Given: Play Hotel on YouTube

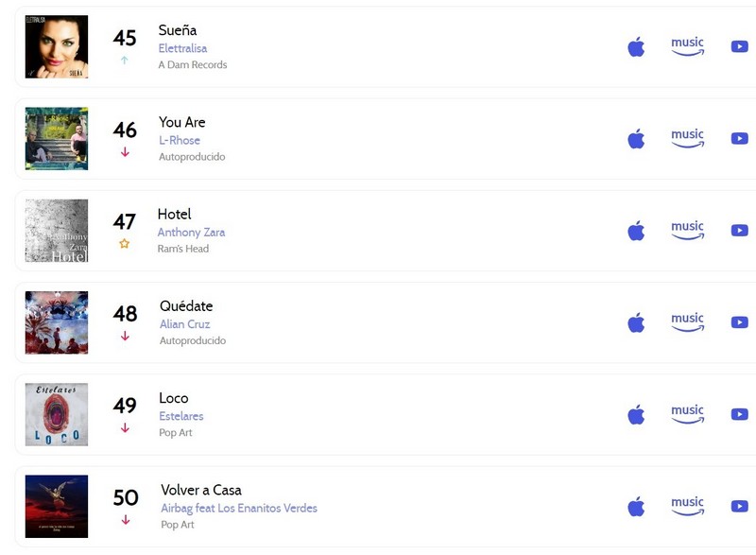Looking at the screenshot, I should point(740,231).
